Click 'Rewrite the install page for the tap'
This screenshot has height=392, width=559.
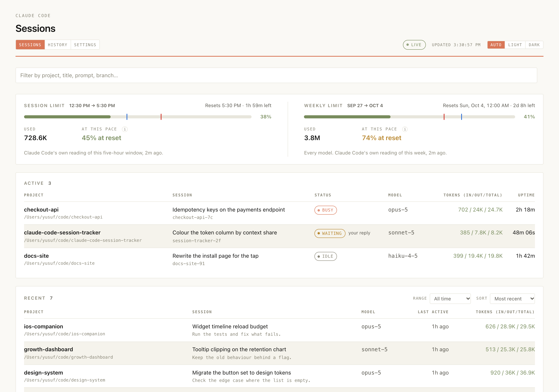point(215,256)
